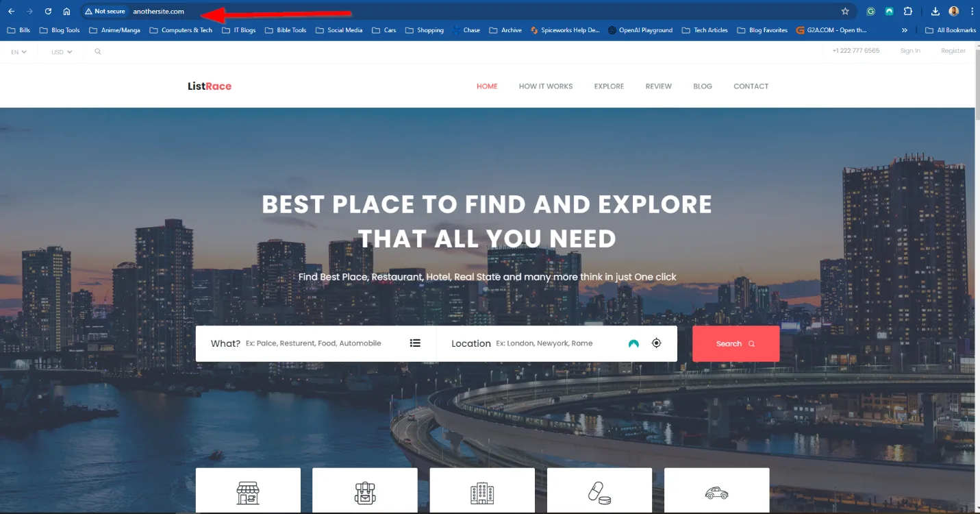Open the Extensions puzzle icon
This screenshot has height=514, width=980.
908,11
